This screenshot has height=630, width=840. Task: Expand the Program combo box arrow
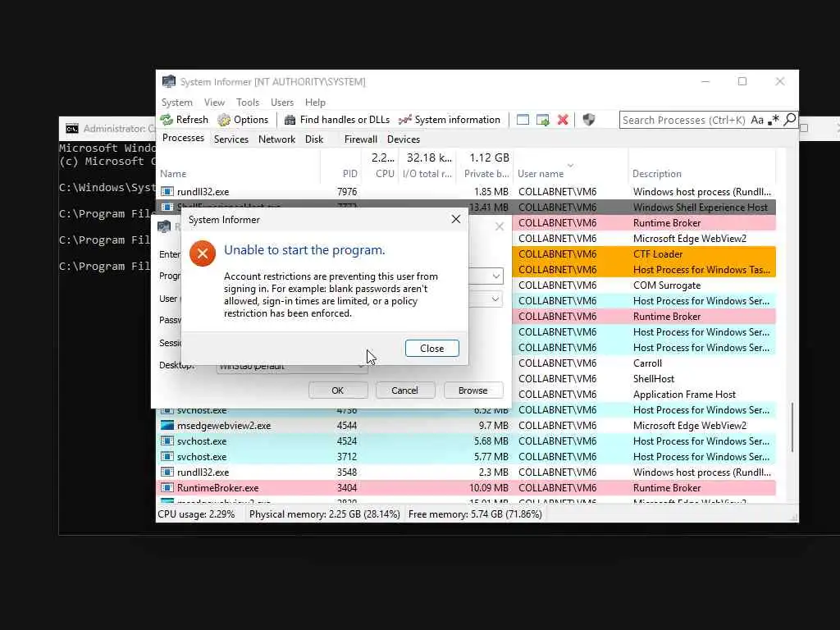click(x=496, y=276)
